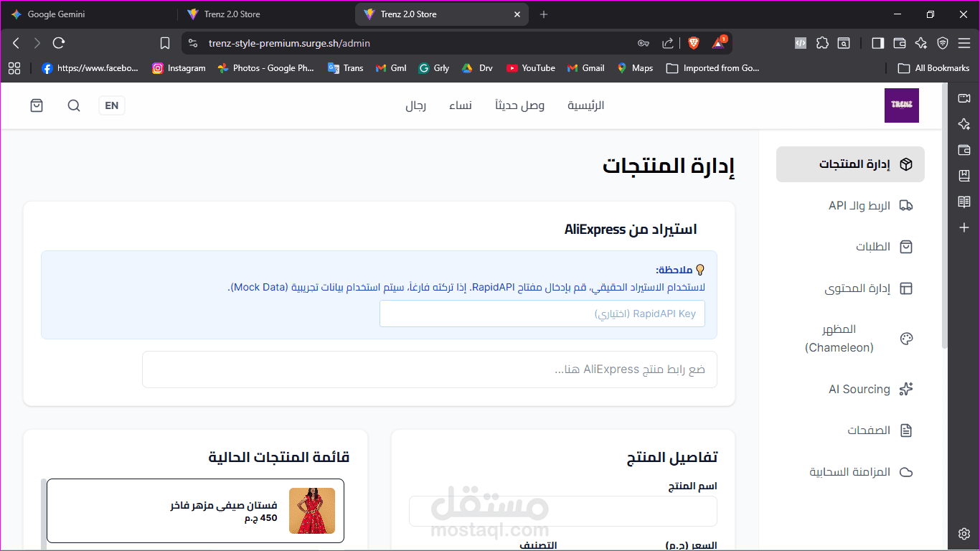Click the sparkle icon beside AI Sourcing
Viewport: 980px width, 551px height.
(x=906, y=389)
